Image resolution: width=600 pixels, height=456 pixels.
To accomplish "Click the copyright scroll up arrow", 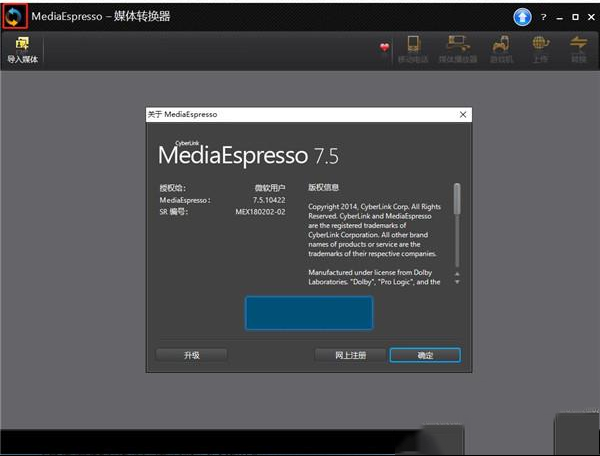I will [x=457, y=274].
